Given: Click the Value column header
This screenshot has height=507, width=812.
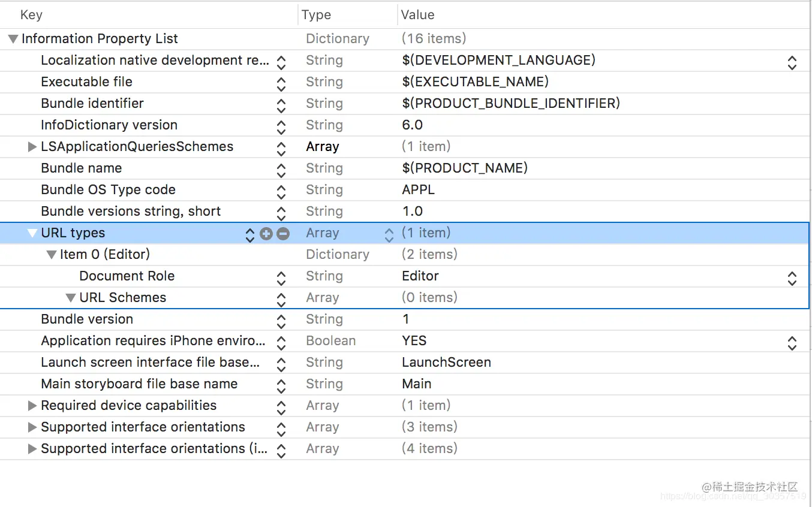Looking at the screenshot, I should [x=417, y=15].
